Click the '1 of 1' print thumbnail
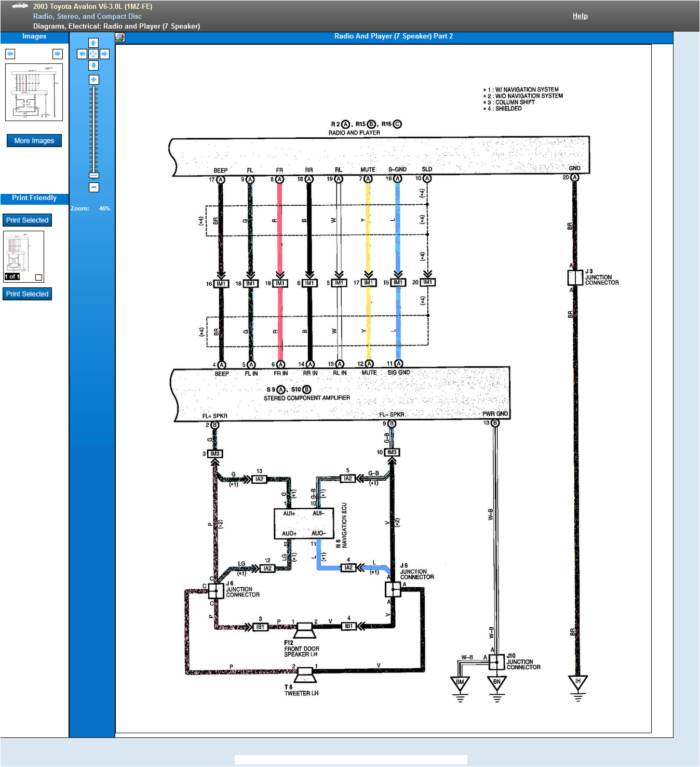 [x=23, y=255]
